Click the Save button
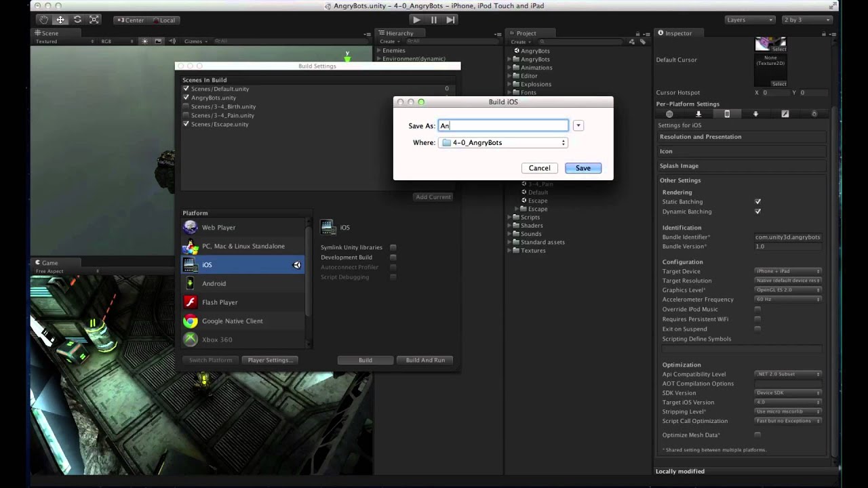868x488 pixels. pyautogui.click(x=583, y=168)
